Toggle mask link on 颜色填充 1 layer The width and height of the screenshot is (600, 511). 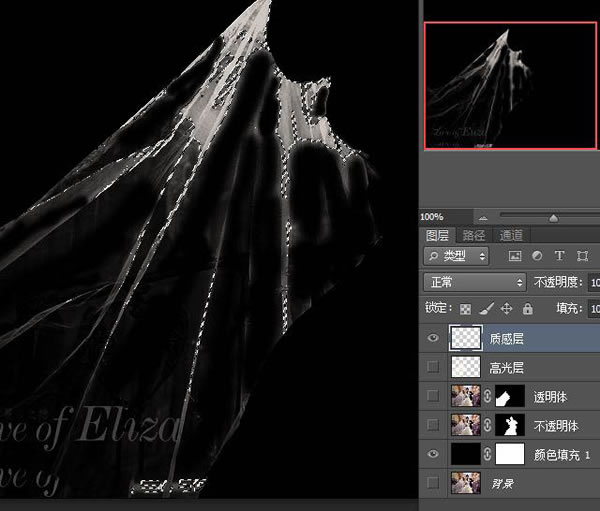tap(488, 454)
